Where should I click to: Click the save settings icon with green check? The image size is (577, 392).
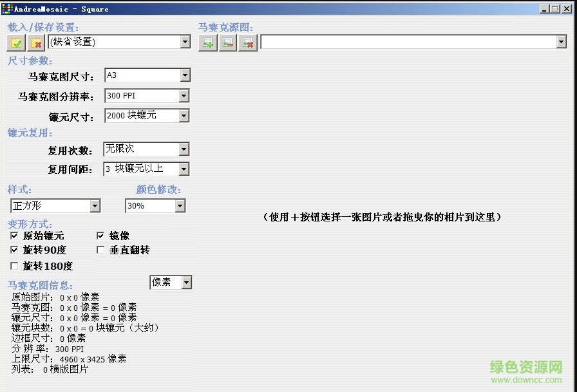click(x=16, y=42)
